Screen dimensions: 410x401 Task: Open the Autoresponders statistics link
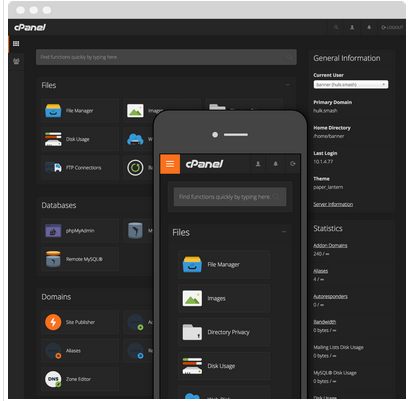point(330,296)
